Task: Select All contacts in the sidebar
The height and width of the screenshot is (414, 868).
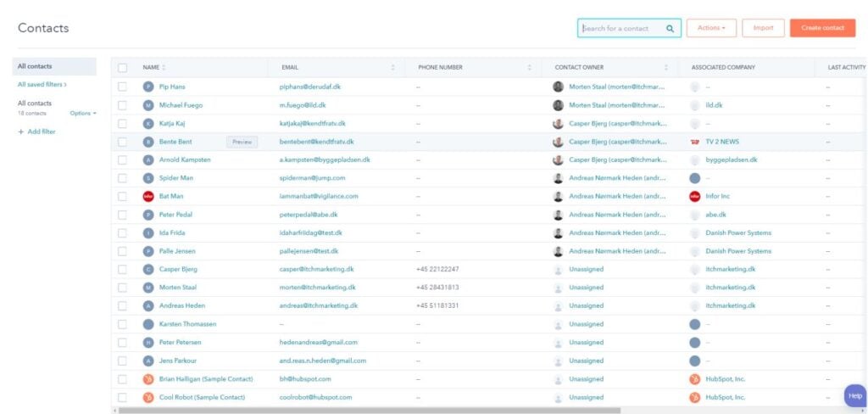Action: pos(35,66)
